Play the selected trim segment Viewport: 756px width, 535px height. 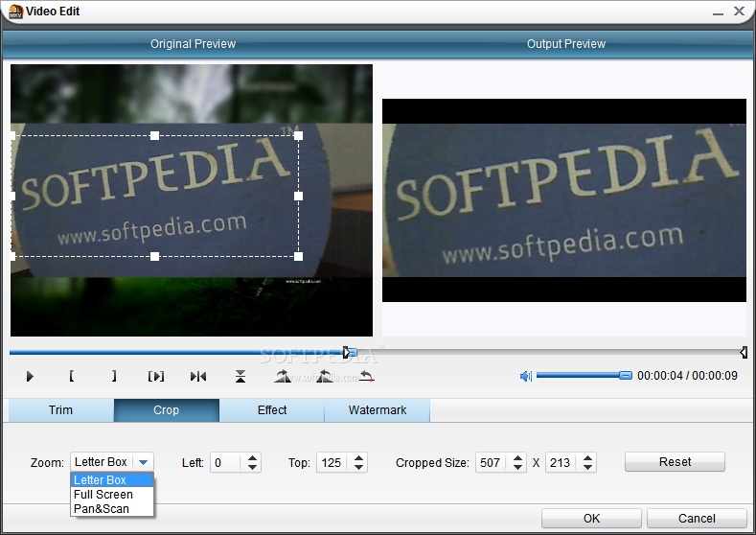click(156, 376)
